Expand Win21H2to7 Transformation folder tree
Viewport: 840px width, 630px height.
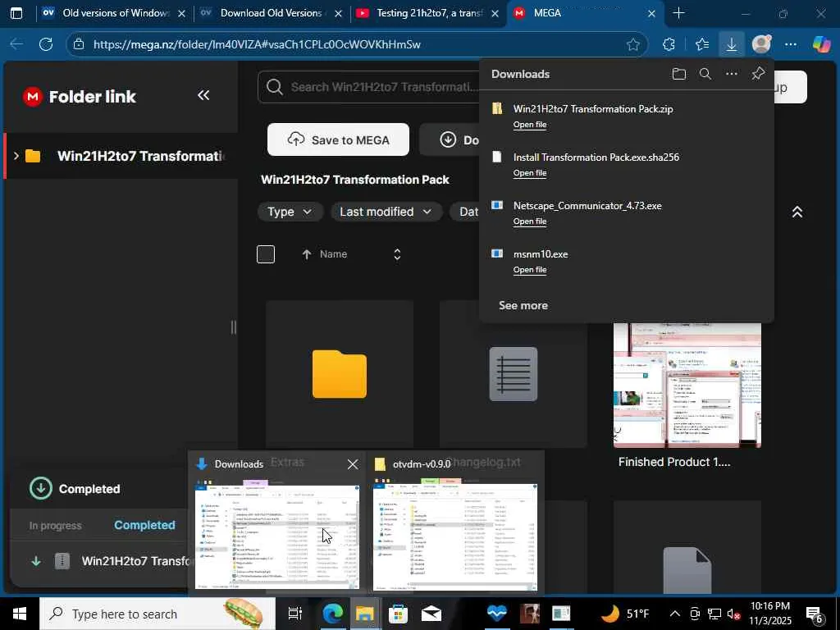[x=16, y=156]
